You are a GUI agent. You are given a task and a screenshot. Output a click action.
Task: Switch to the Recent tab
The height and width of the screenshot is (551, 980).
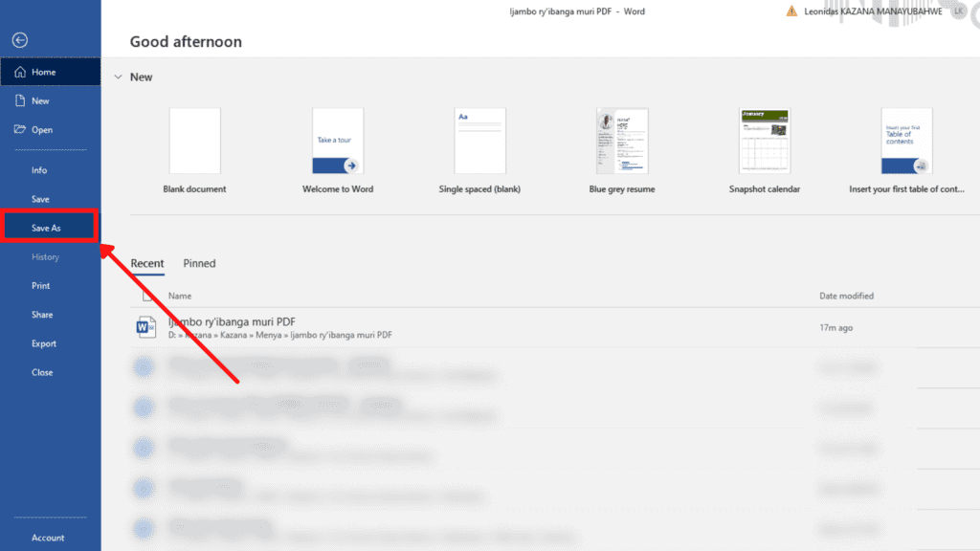[x=146, y=263]
